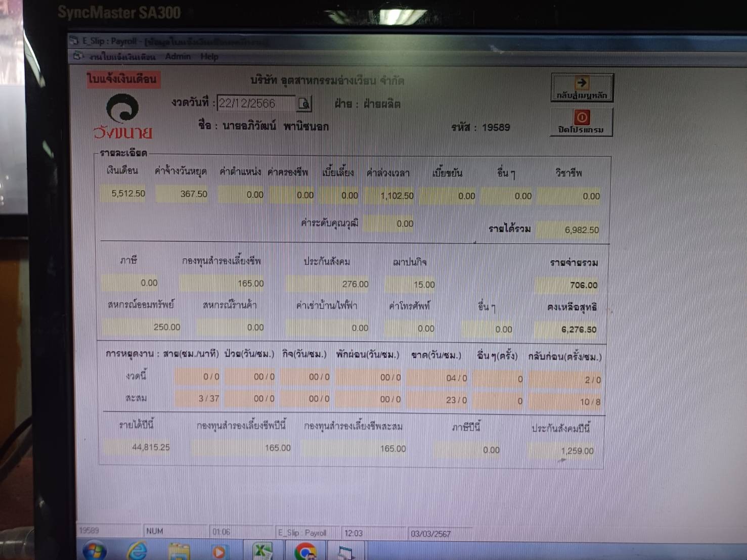Open the Help menu
This screenshot has width=747, height=560.
[x=209, y=57]
